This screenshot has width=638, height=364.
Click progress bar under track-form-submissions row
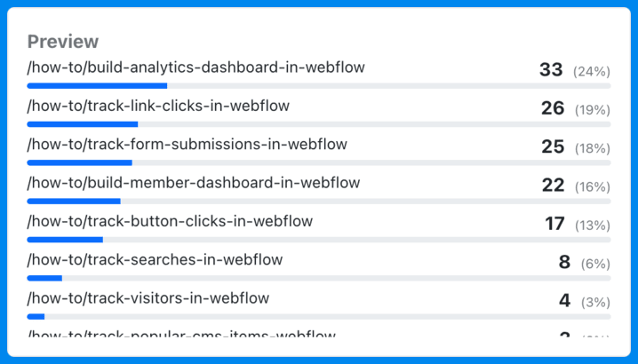319,162
